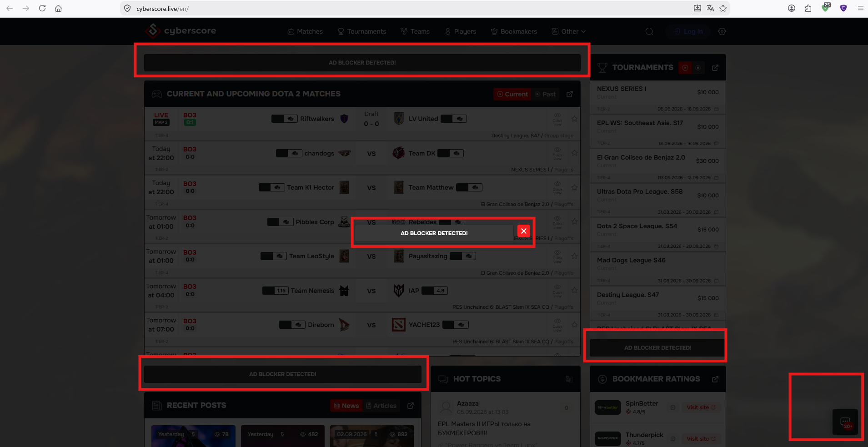
Task: Open tournaments section external link icon
Action: tap(715, 68)
